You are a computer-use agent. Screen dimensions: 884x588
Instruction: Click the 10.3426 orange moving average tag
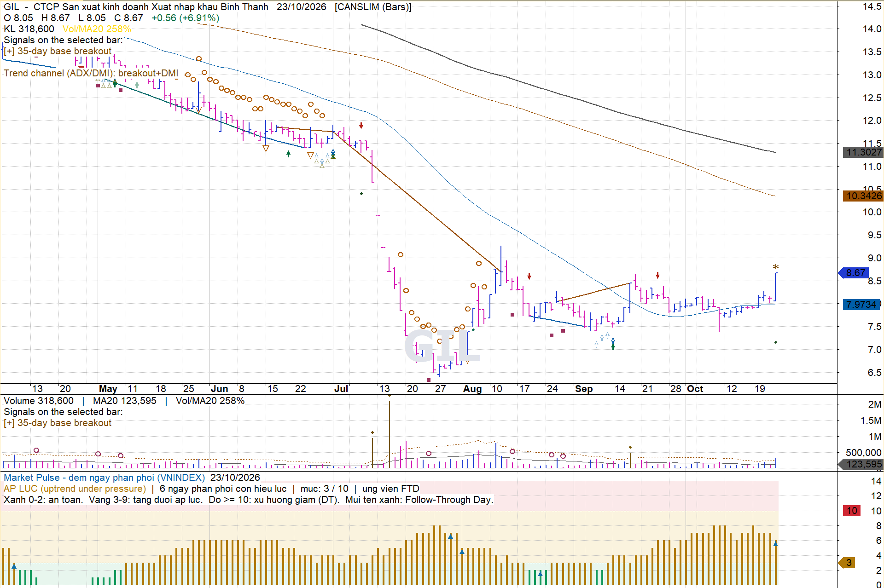[x=863, y=196]
